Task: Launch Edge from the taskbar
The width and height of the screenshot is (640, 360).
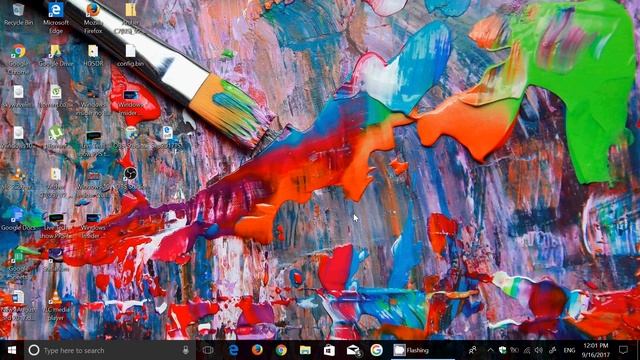Action: coord(233,350)
